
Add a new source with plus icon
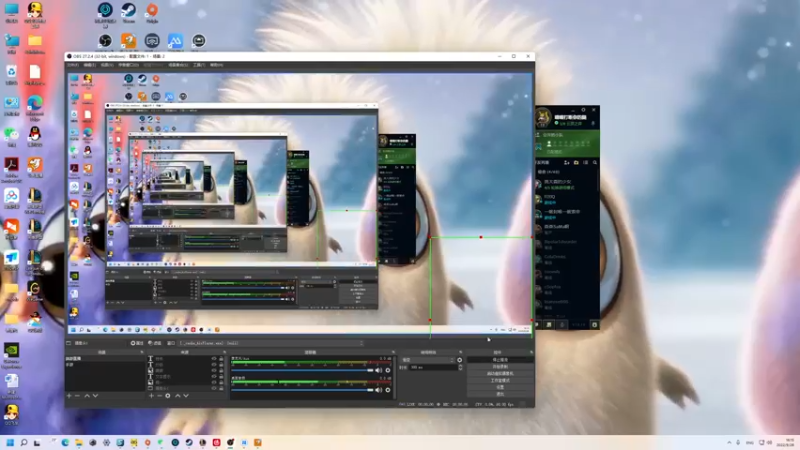click(x=151, y=396)
